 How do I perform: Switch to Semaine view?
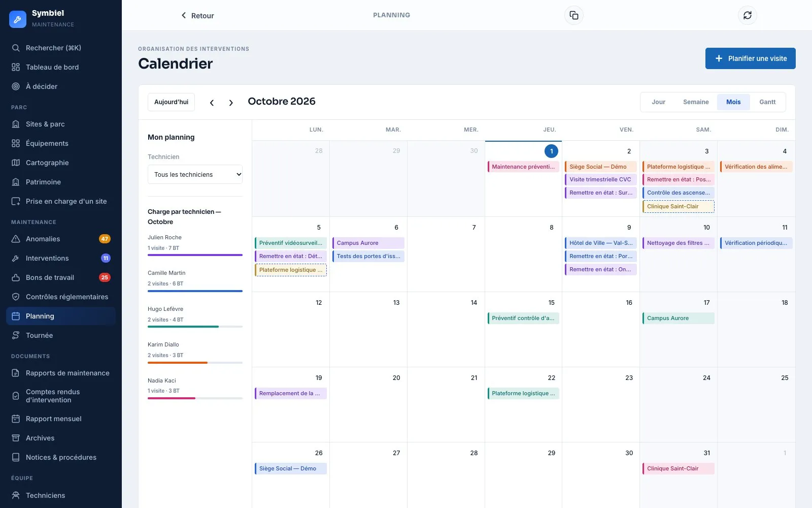coord(696,102)
